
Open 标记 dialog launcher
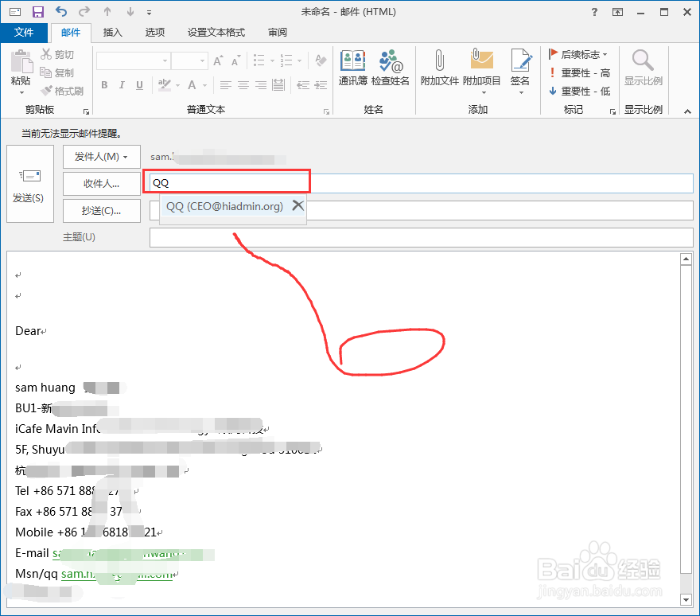613,111
